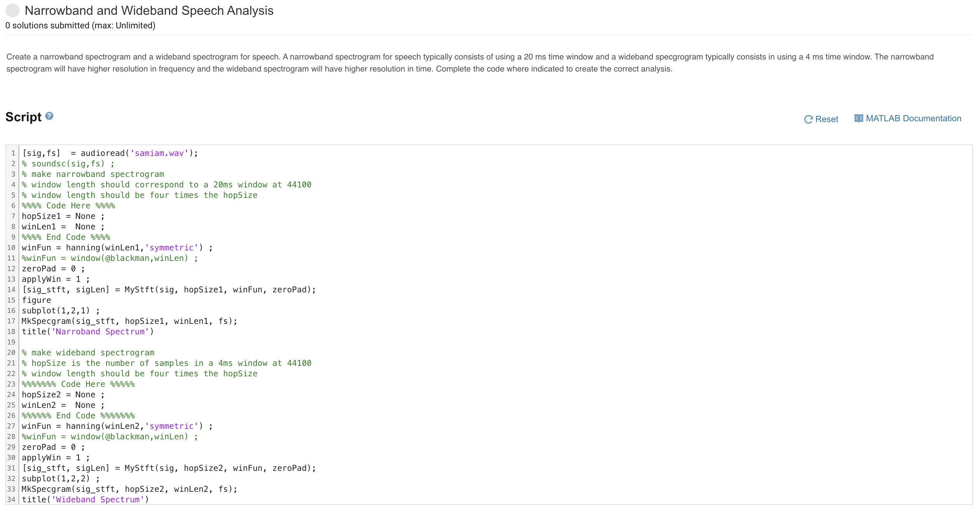Click the 'Narroband Spectrum' title string

100,332
